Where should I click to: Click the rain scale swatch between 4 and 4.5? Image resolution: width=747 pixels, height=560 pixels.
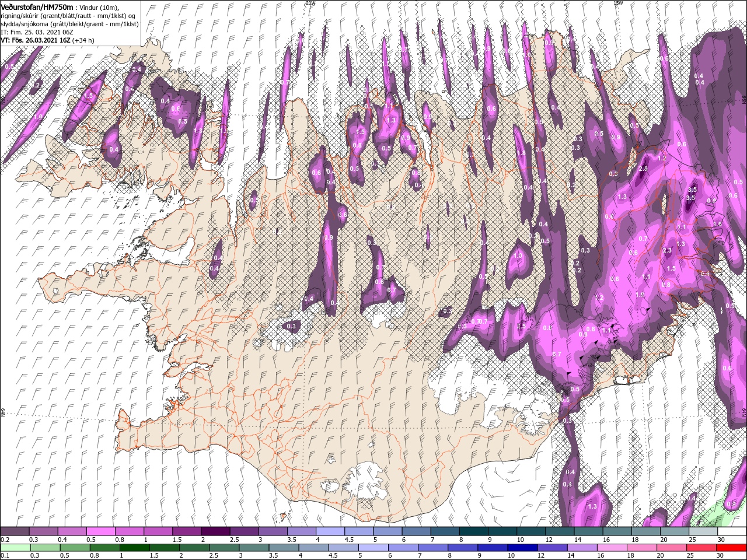click(314, 548)
